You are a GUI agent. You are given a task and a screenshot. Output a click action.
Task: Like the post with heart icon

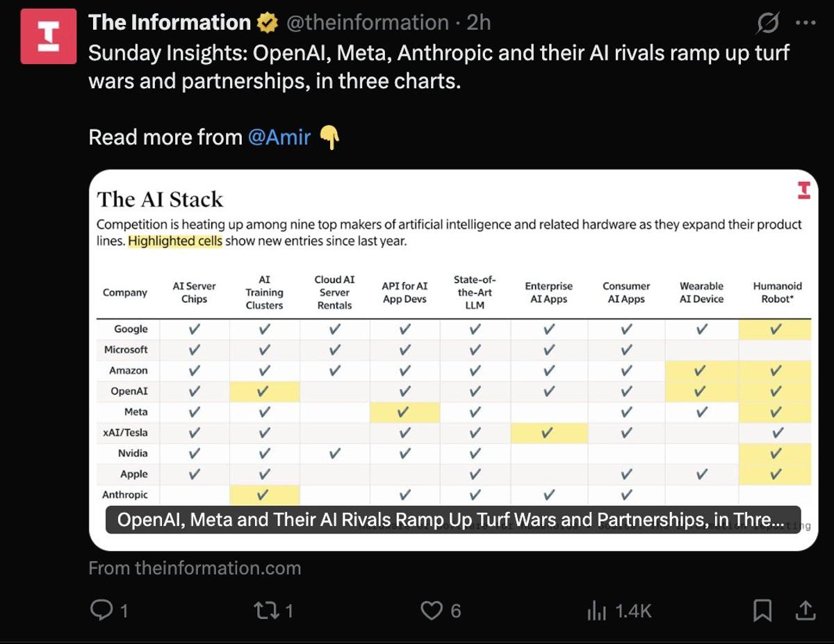pos(432,610)
